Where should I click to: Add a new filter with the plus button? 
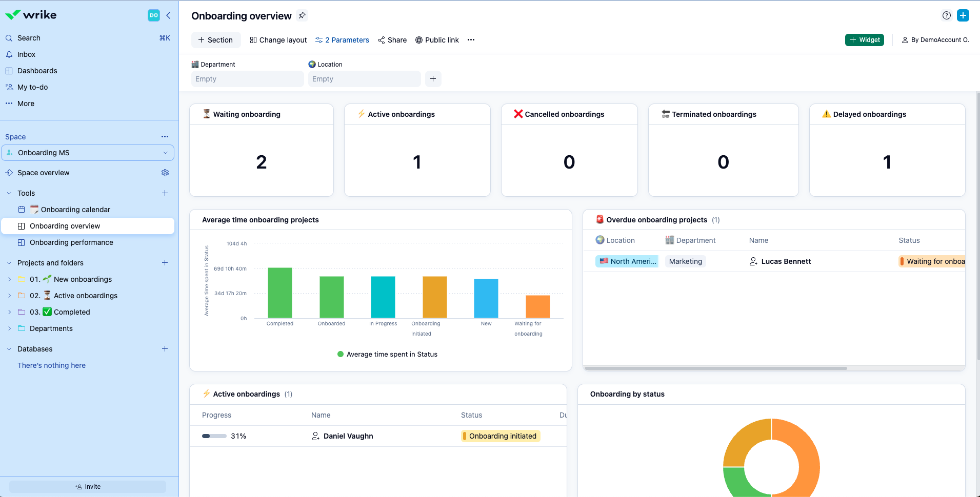(433, 78)
